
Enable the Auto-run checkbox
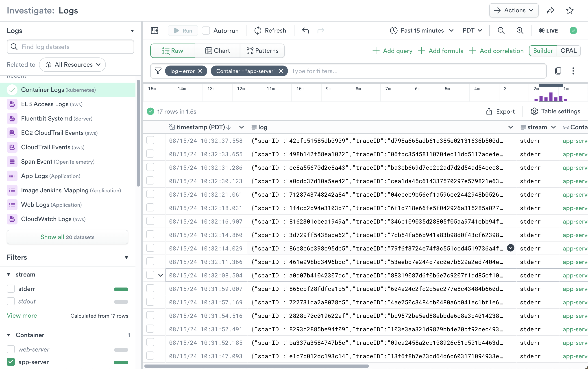click(x=206, y=31)
